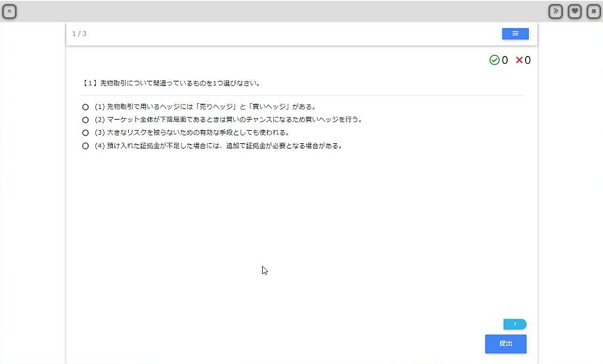Screen dimensions: 603x364
Task: Click option text starting 大きなリスクを被らない
Action: (192, 133)
